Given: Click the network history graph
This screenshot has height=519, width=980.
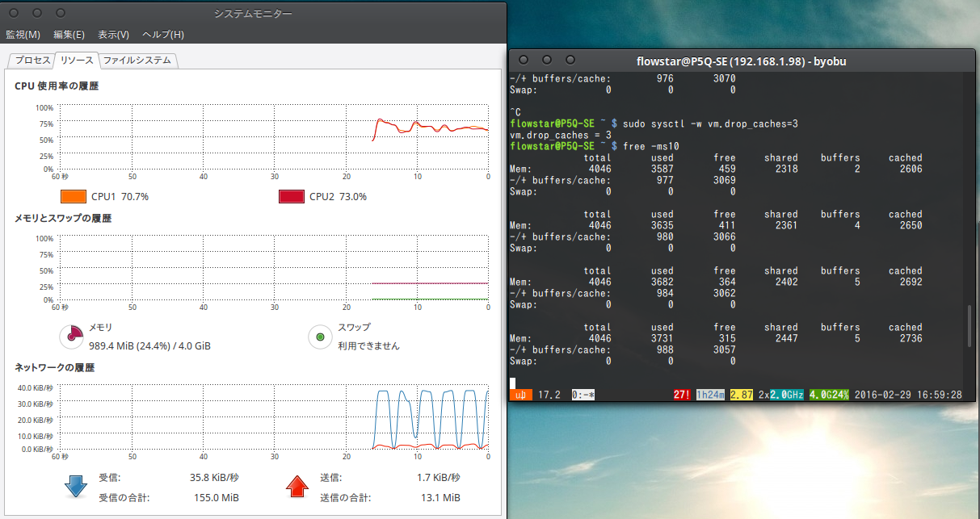Looking at the screenshot, I should point(273,416).
